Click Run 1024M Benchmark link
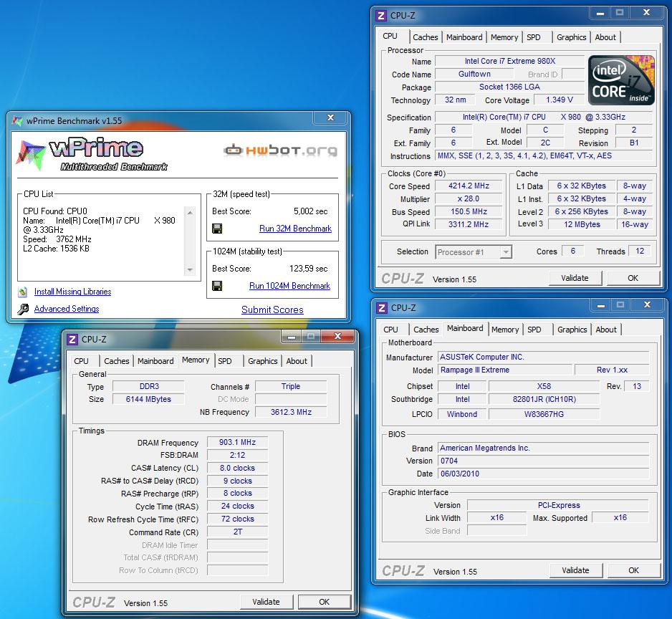 pyautogui.click(x=289, y=285)
